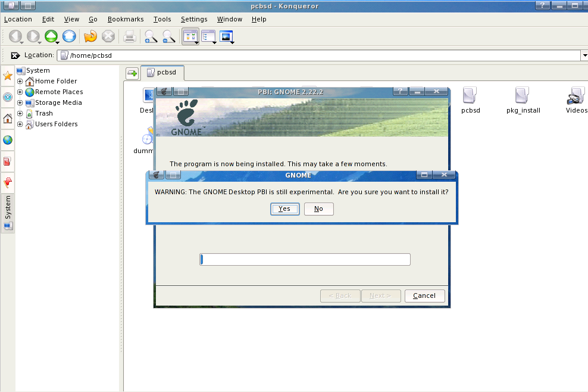The image size is (588, 392).
Task: Clear the location bar with arrow icon
Action: [x=15, y=55]
